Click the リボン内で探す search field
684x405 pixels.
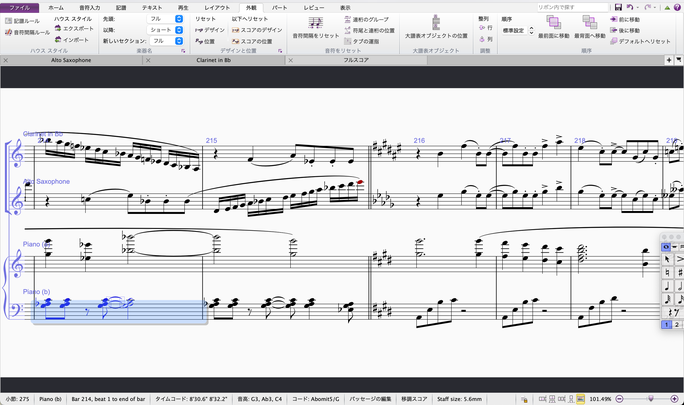[x=573, y=7]
